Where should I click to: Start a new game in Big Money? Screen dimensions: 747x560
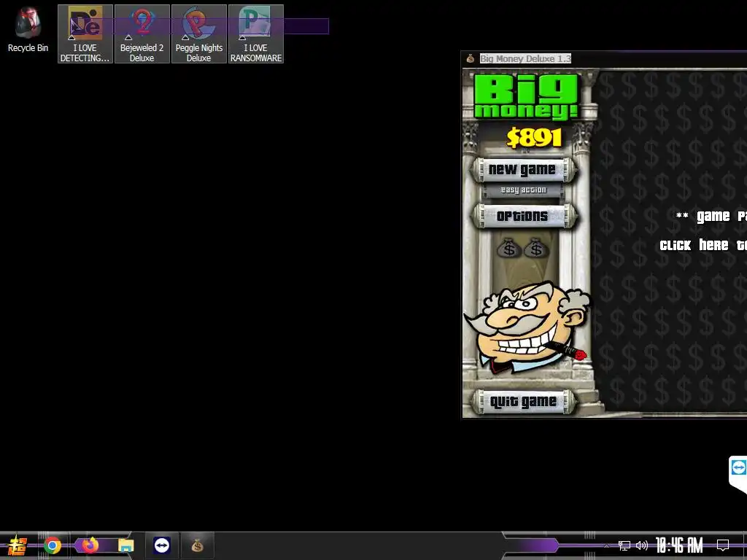click(524, 169)
